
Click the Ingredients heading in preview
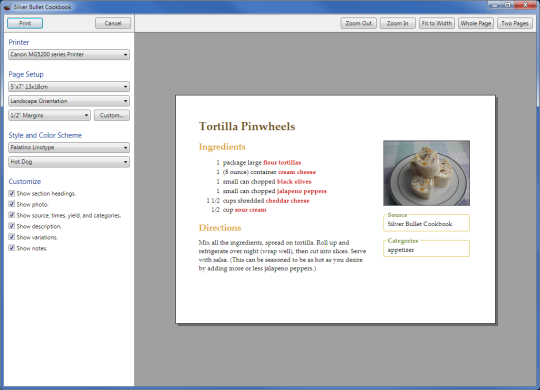coord(222,147)
